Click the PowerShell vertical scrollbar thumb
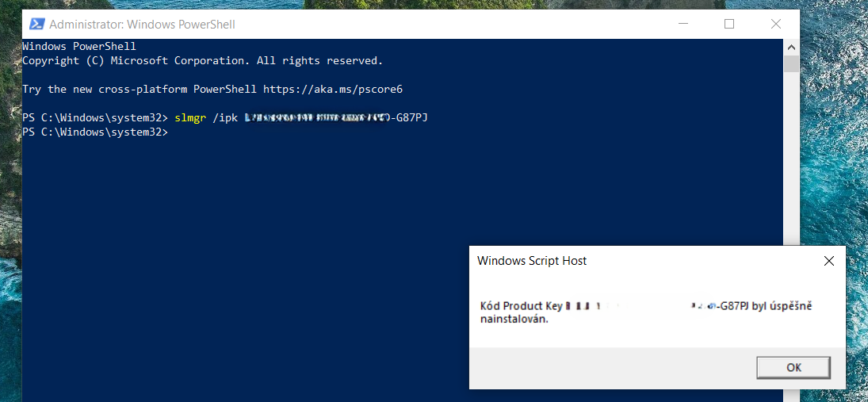Screen dimensions: 868x402 point(791,64)
